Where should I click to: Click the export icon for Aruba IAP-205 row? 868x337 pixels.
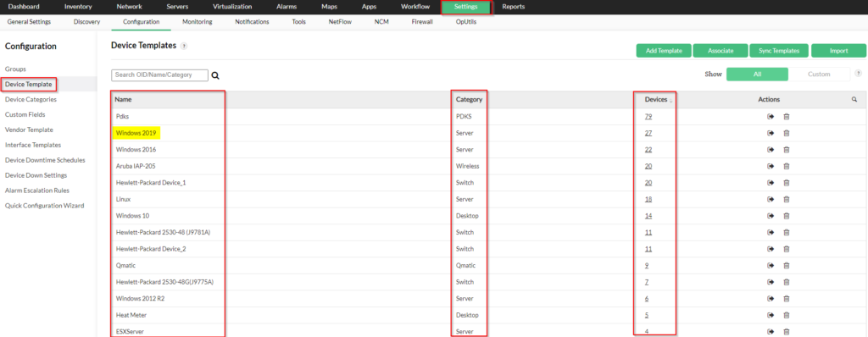770,166
